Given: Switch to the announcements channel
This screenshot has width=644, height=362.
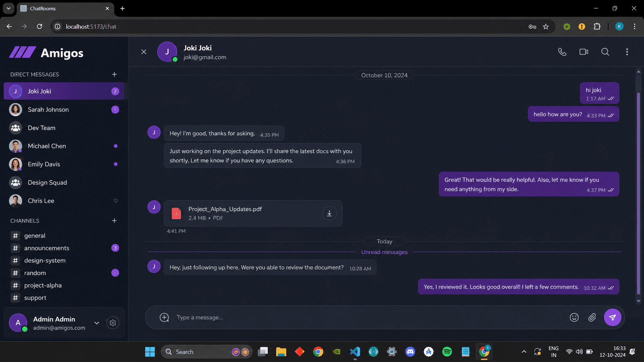Looking at the screenshot, I should (64, 248).
